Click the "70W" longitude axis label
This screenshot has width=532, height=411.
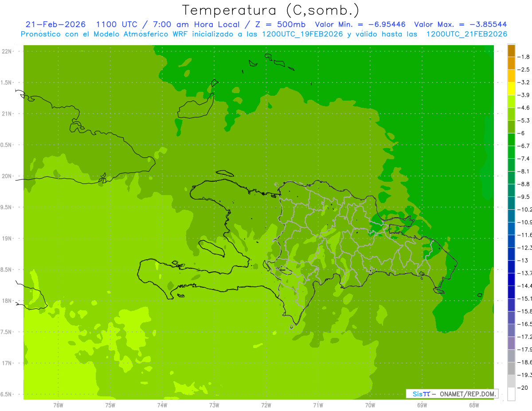(x=370, y=405)
